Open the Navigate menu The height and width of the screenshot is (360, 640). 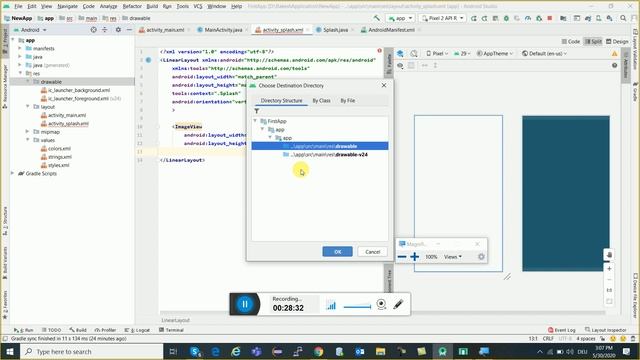[67, 6]
